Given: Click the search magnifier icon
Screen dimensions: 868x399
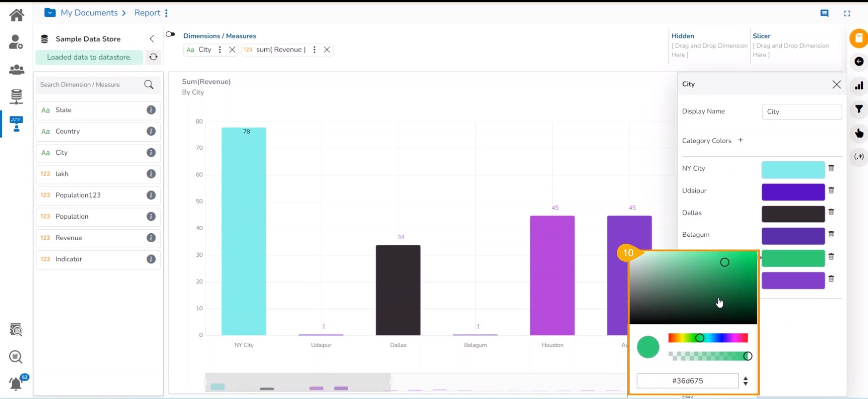Looking at the screenshot, I should pyautogui.click(x=149, y=85).
